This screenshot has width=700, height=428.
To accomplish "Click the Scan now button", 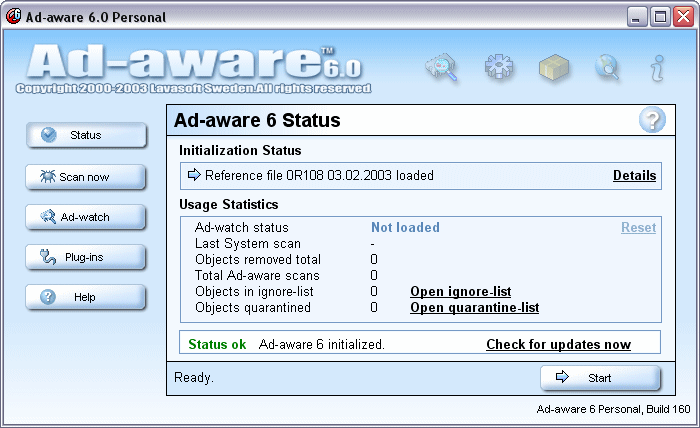I will 86,177.
